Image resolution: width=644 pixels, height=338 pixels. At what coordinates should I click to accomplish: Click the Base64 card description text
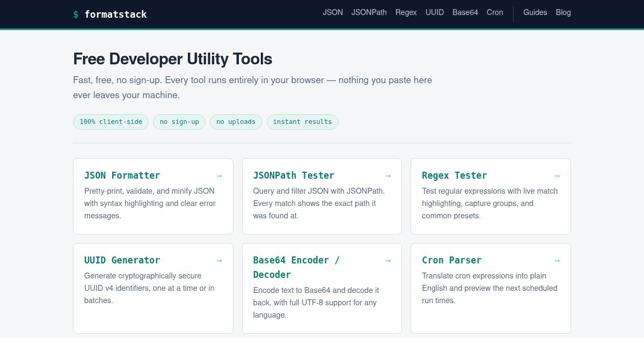pyautogui.click(x=316, y=303)
